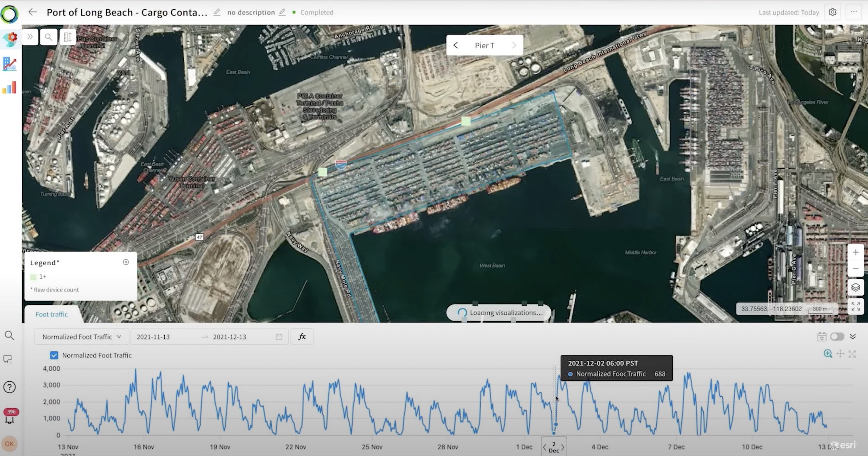Click the no description text
868x456 pixels.
tap(251, 12)
